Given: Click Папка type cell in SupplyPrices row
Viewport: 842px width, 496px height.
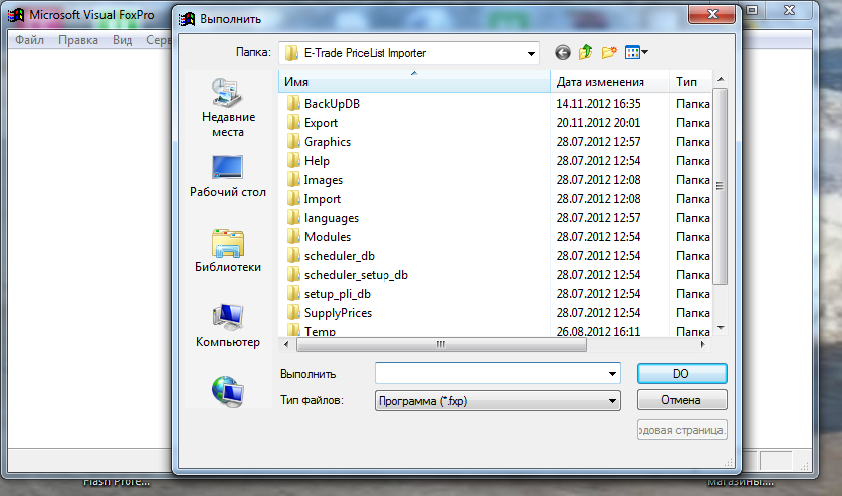Looking at the screenshot, I should coord(693,313).
